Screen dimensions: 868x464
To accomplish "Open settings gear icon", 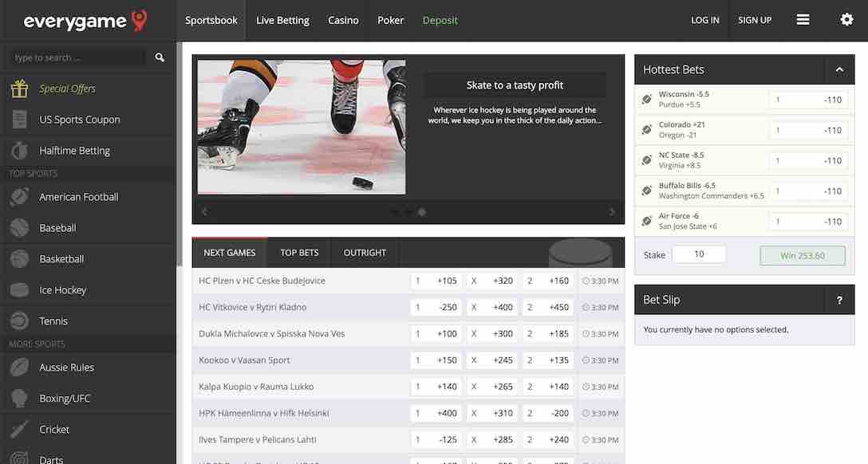I will (846, 20).
